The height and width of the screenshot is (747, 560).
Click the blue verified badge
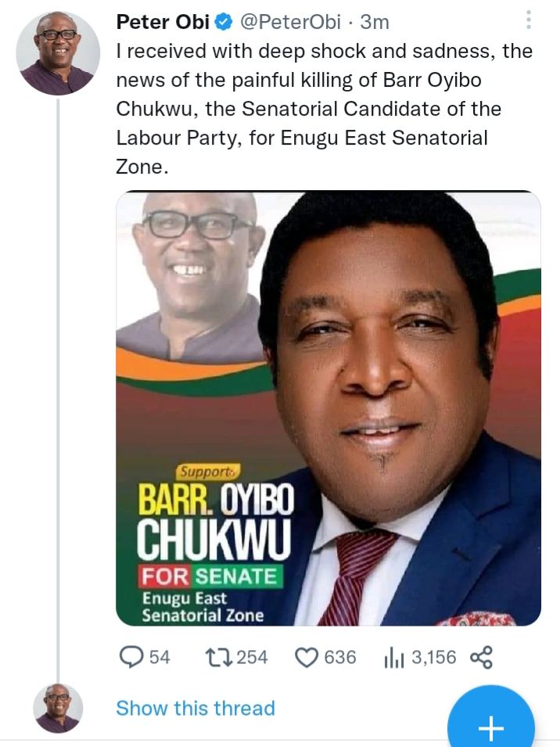pyautogui.click(x=221, y=23)
